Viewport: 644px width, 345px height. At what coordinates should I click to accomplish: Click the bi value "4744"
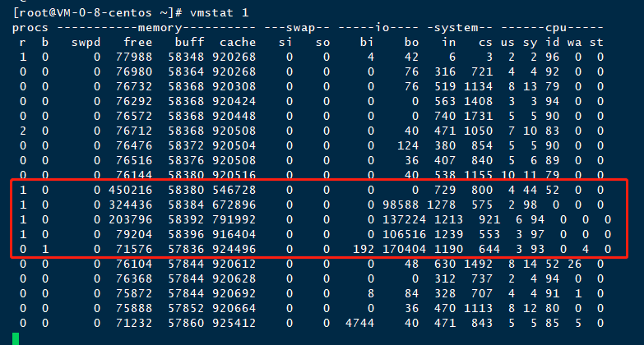(x=359, y=323)
